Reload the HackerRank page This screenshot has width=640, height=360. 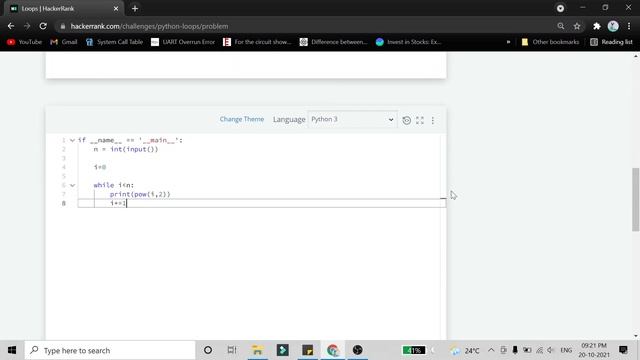click(43, 26)
